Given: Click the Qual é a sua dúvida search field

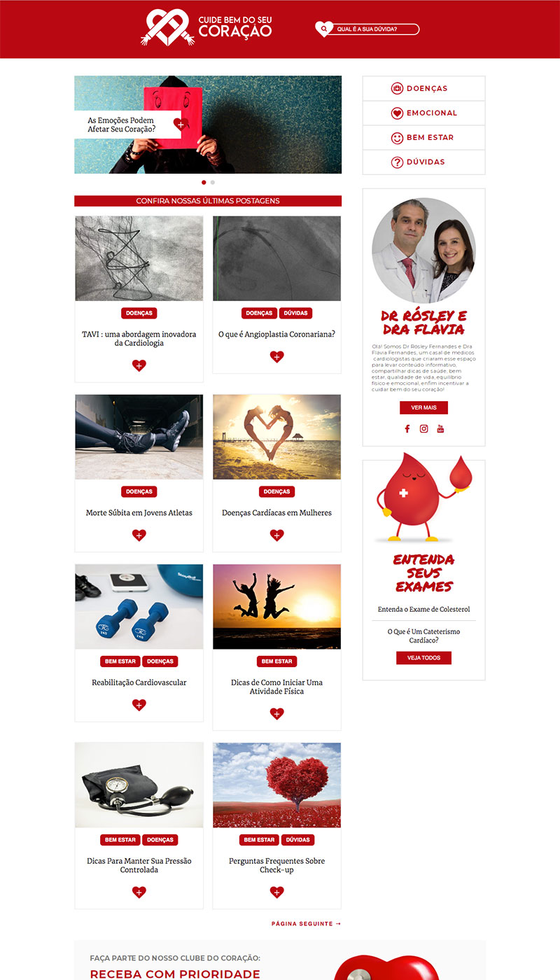Looking at the screenshot, I should point(375,29).
